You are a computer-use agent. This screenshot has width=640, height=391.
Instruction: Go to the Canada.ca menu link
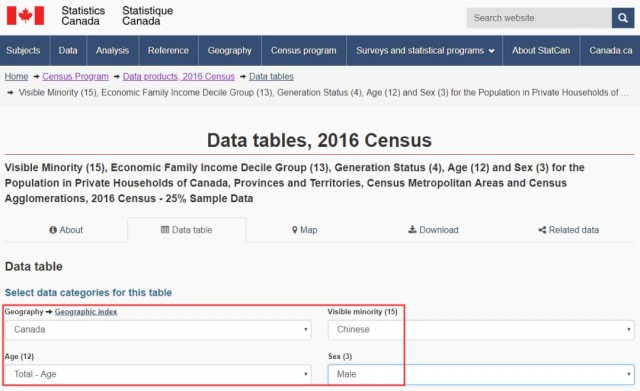point(611,51)
